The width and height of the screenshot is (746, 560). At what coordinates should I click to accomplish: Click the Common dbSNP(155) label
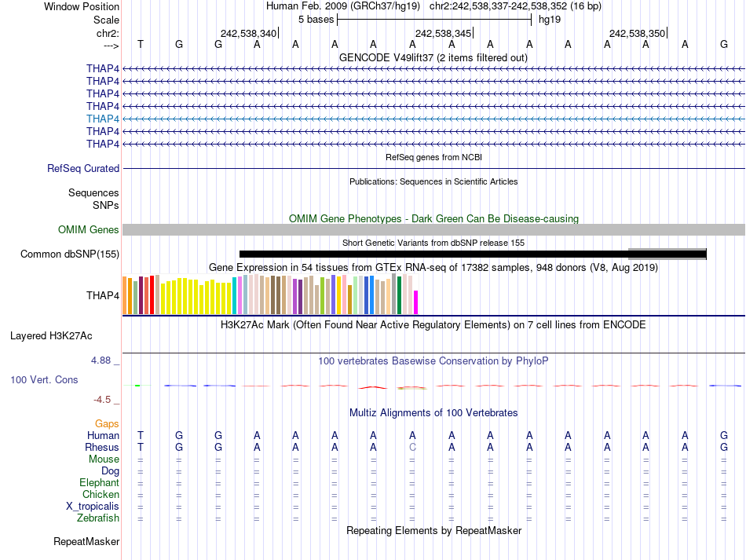pos(70,254)
